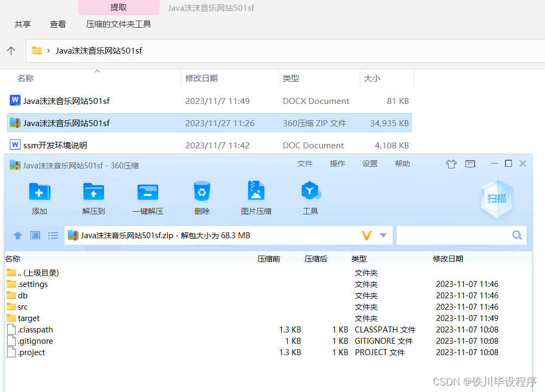
Task: Click the CLASSPATH 文件 type cell
Action: [x=385, y=329]
